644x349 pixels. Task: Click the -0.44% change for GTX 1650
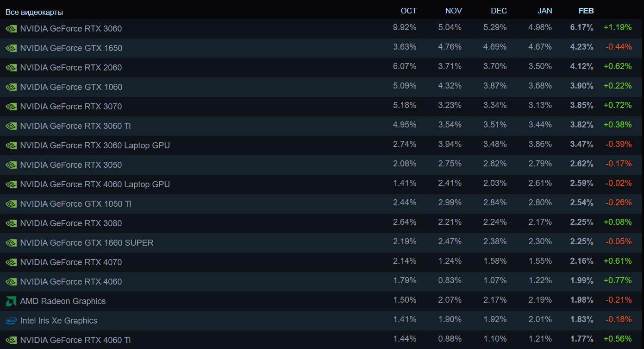click(x=618, y=47)
